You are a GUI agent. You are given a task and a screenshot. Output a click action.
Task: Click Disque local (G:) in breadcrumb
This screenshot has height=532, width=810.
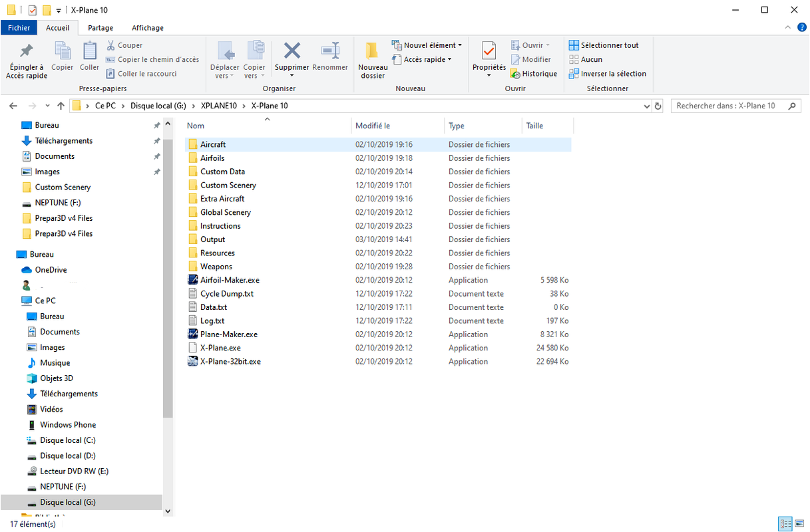(x=158, y=106)
